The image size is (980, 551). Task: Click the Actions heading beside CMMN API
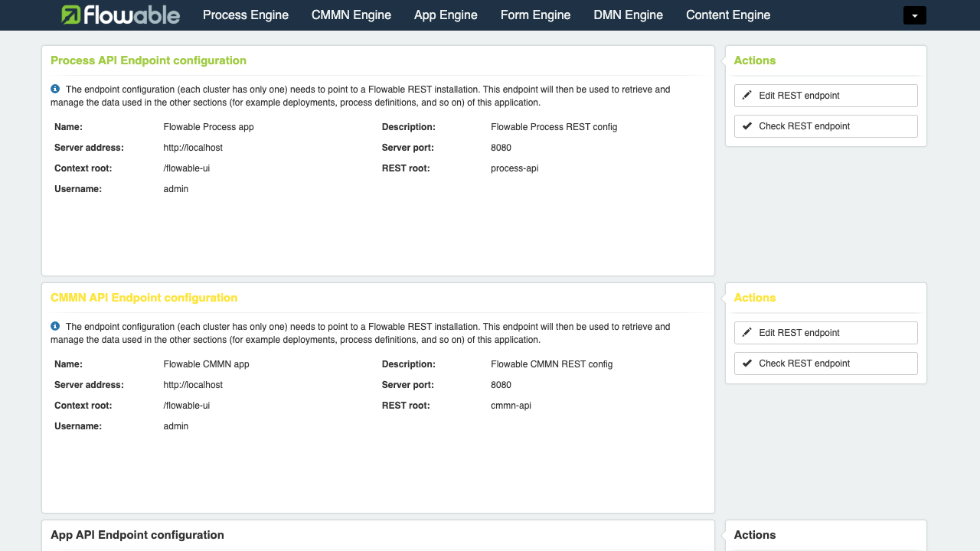pyautogui.click(x=755, y=298)
